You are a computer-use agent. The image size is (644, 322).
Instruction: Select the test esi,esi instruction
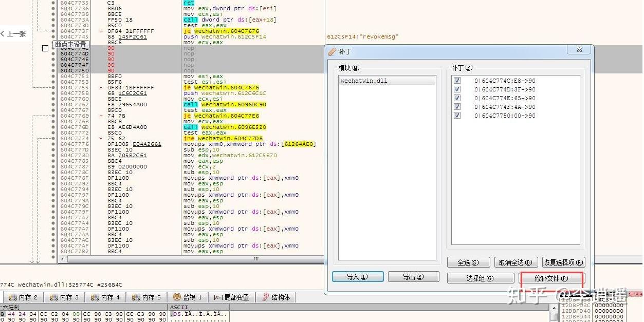(205, 82)
